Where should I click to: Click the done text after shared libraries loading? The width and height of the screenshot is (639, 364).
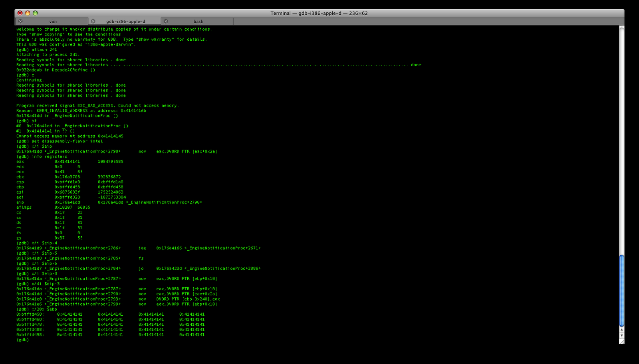(x=416, y=65)
